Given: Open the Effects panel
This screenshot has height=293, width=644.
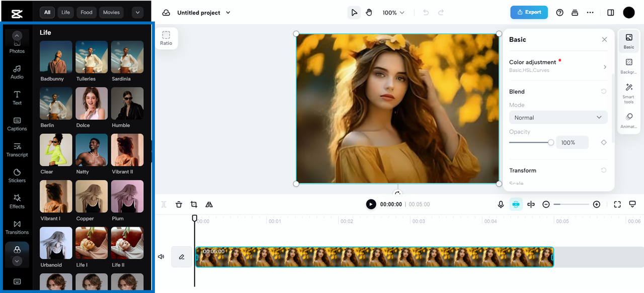Looking at the screenshot, I should [17, 202].
